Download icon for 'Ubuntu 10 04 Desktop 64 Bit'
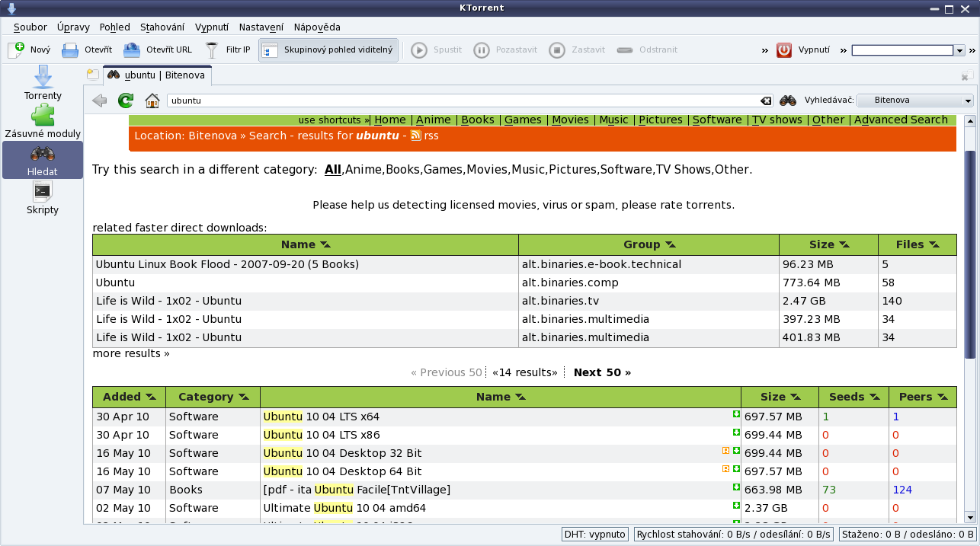The image size is (980, 546). click(x=736, y=469)
